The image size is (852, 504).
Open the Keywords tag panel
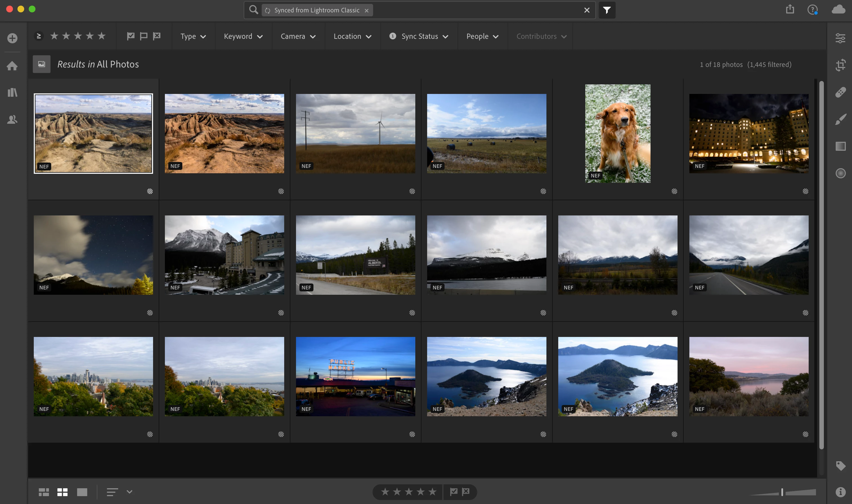(x=840, y=466)
